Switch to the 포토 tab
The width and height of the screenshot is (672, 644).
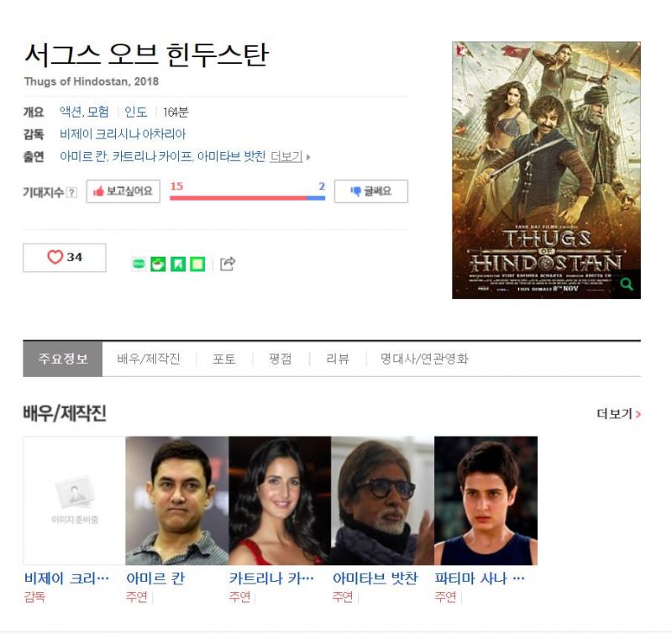point(224,359)
